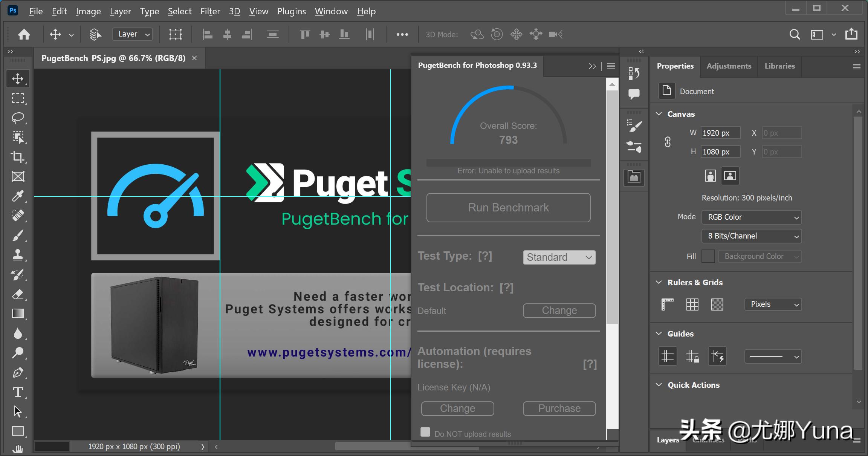
Task: Select the Clone Stamp tool
Action: click(x=18, y=255)
